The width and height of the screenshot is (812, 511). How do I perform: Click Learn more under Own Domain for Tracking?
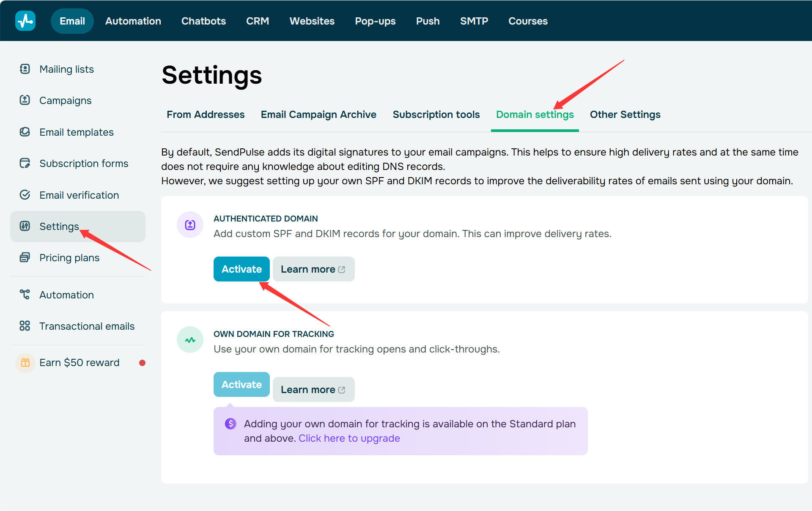point(313,389)
